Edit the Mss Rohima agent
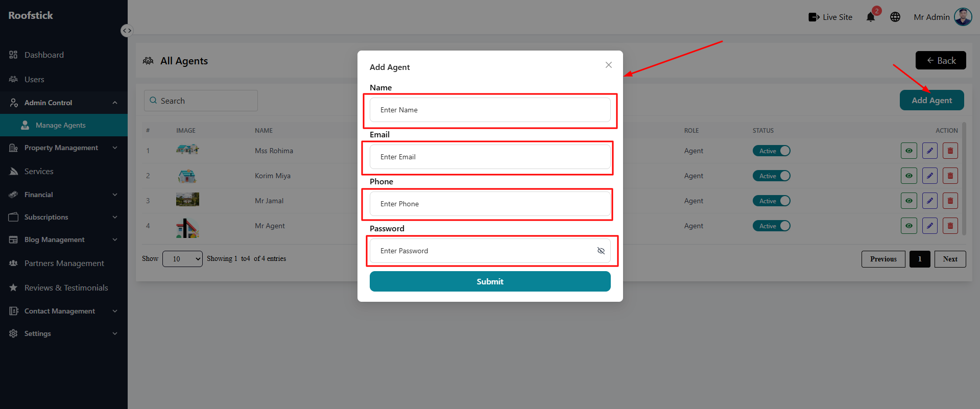Screen dimensions: 980x409 pyautogui.click(x=930, y=151)
